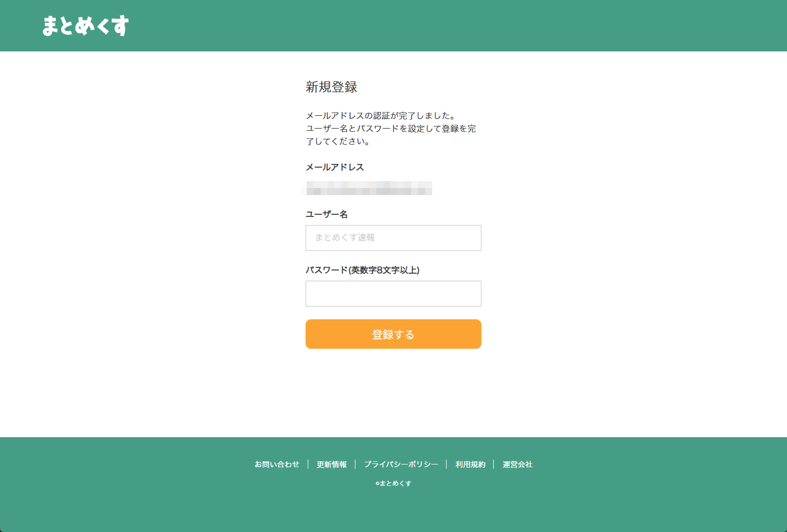787x532 pixels.
Task: Click the ©まとめくす copyright text
Action: coord(393,483)
